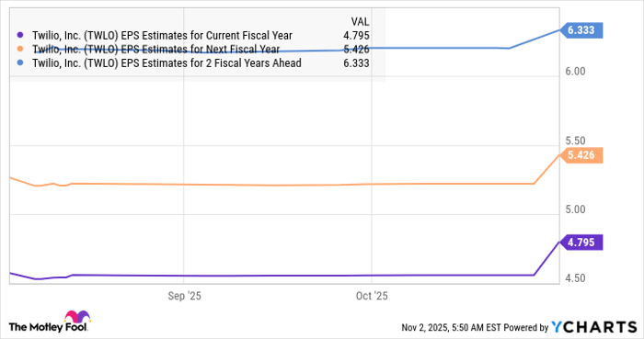Screen dimensions: 644x339
Task: Click the 4.50 y-axis label
Action: pyautogui.click(x=575, y=278)
